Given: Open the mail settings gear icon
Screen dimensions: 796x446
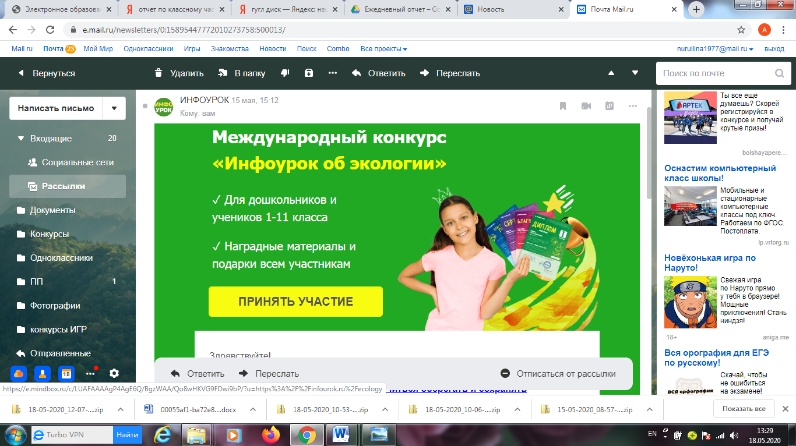Looking at the screenshot, I should click(x=114, y=372).
